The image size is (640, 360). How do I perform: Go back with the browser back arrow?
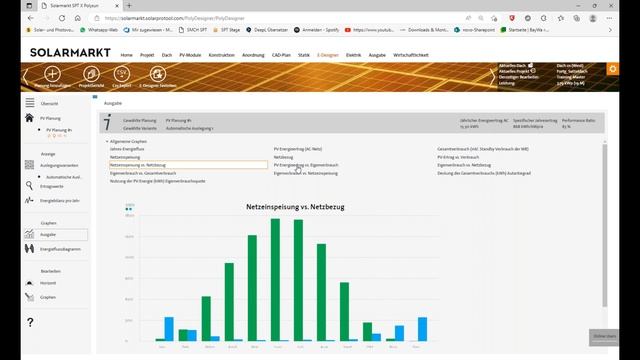point(31,18)
